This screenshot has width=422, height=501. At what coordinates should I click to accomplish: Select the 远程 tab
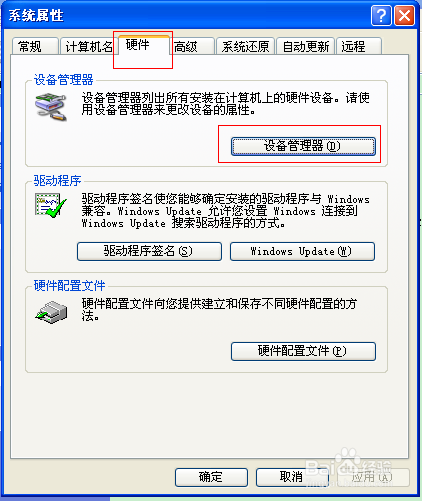(x=359, y=46)
